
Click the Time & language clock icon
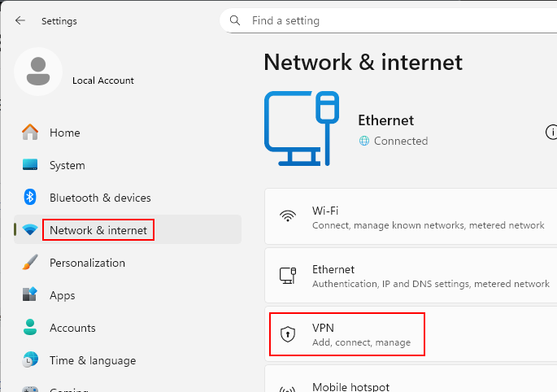point(30,360)
